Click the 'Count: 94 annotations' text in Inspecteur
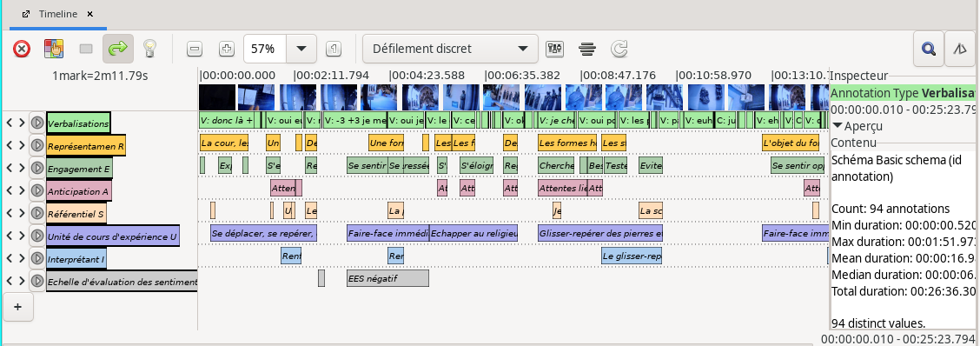 (891, 209)
